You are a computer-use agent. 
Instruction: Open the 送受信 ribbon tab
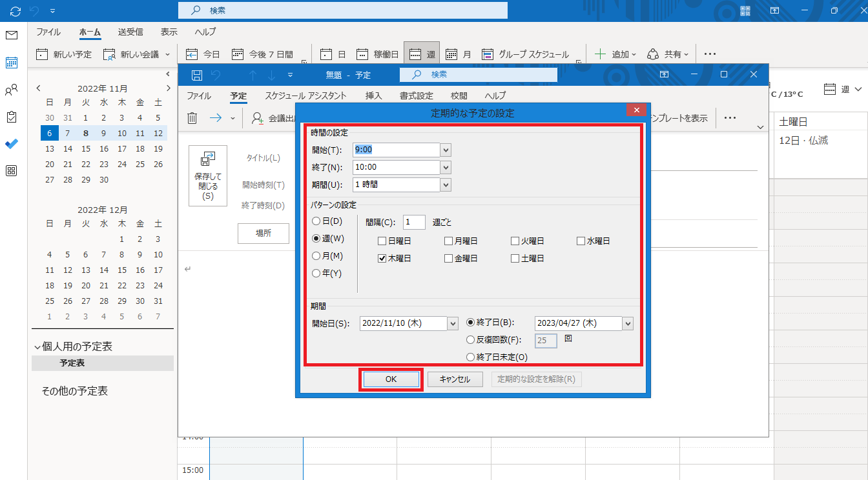130,32
